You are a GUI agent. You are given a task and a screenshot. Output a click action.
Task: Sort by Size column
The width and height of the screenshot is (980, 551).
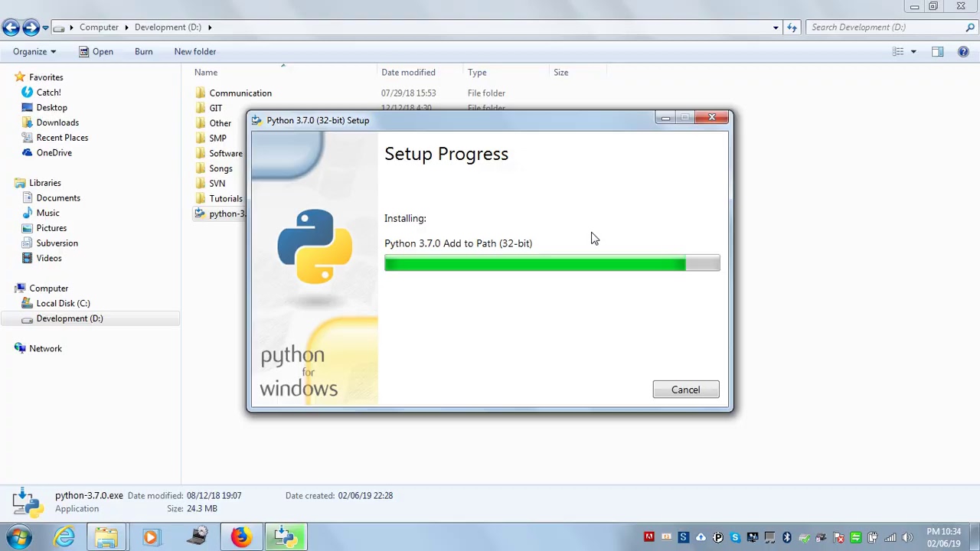click(561, 72)
